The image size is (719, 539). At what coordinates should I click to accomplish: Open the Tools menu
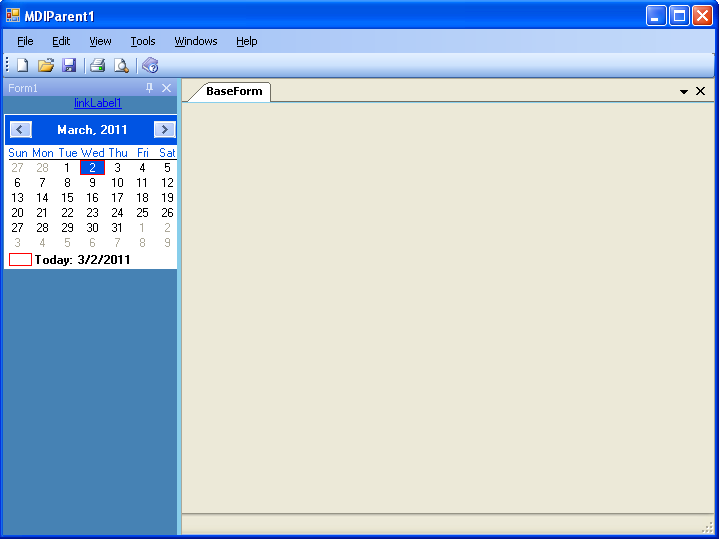click(143, 41)
